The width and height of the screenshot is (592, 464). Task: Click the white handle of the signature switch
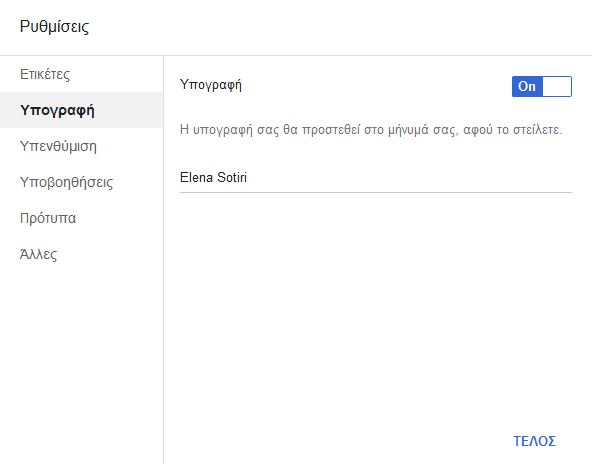click(557, 86)
